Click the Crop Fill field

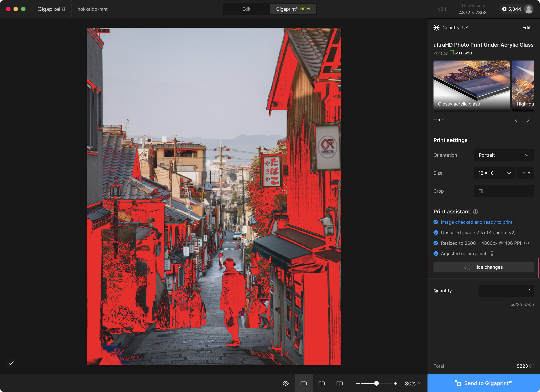504,191
